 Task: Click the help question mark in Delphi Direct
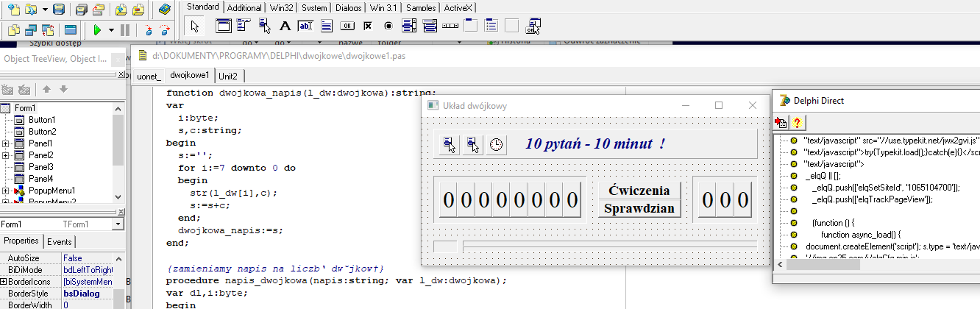(x=796, y=122)
